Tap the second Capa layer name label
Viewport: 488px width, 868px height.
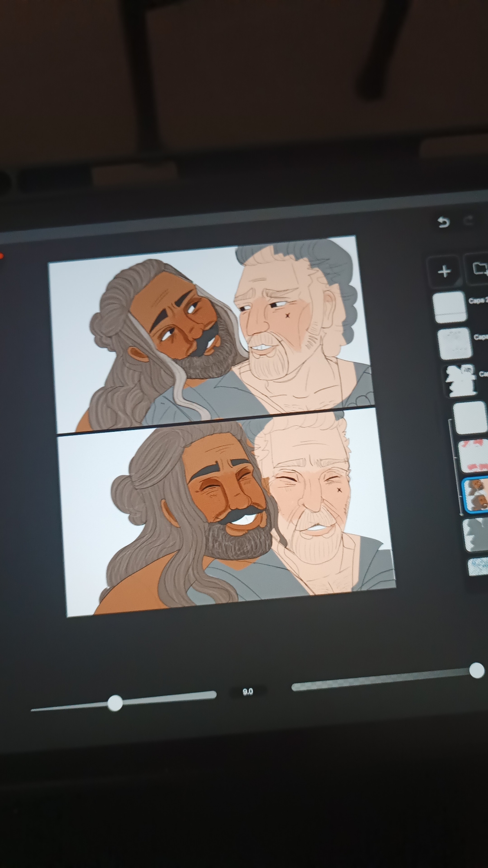pyautogui.click(x=481, y=337)
